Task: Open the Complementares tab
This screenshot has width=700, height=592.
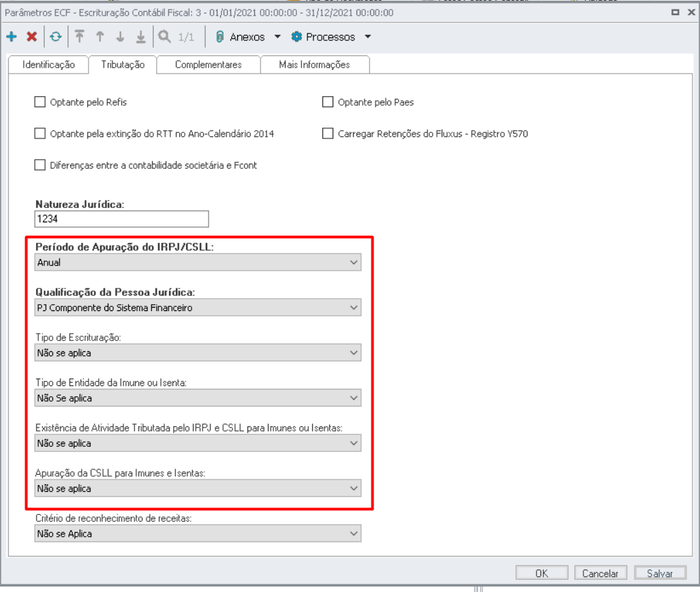Action: click(208, 65)
